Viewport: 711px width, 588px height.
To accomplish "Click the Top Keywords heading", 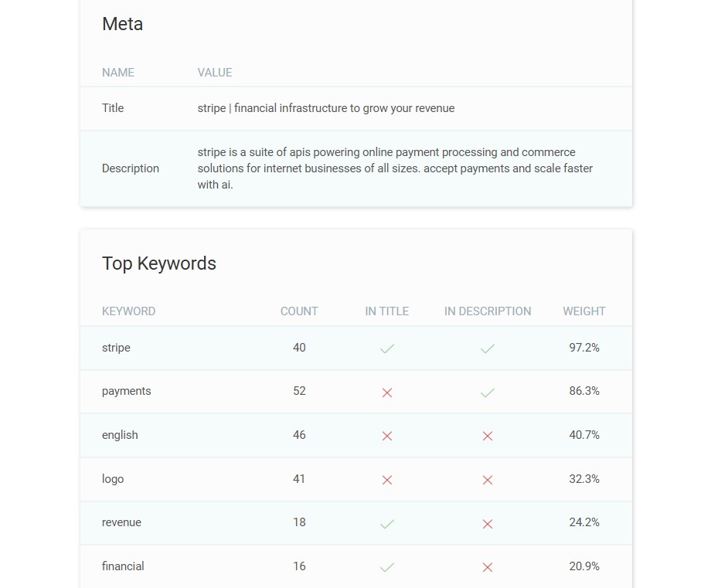I will 158,263.
